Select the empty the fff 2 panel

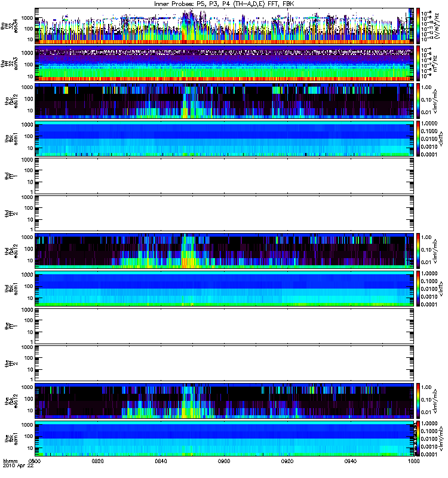point(225,363)
